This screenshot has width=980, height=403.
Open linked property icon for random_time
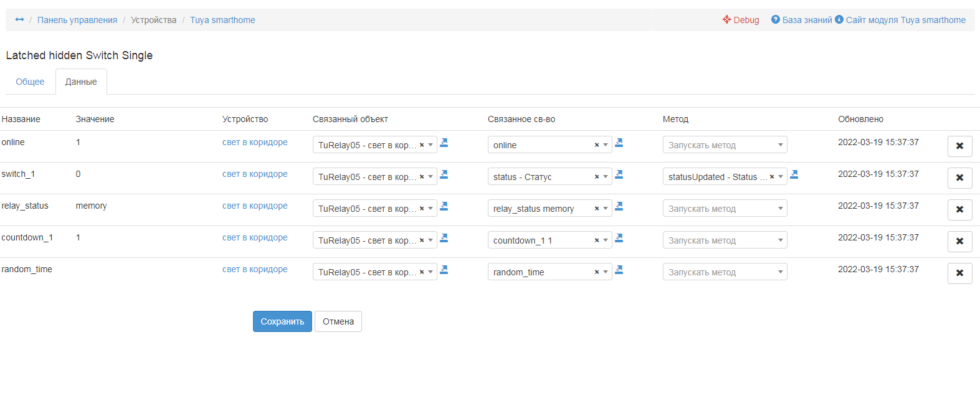(x=619, y=270)
